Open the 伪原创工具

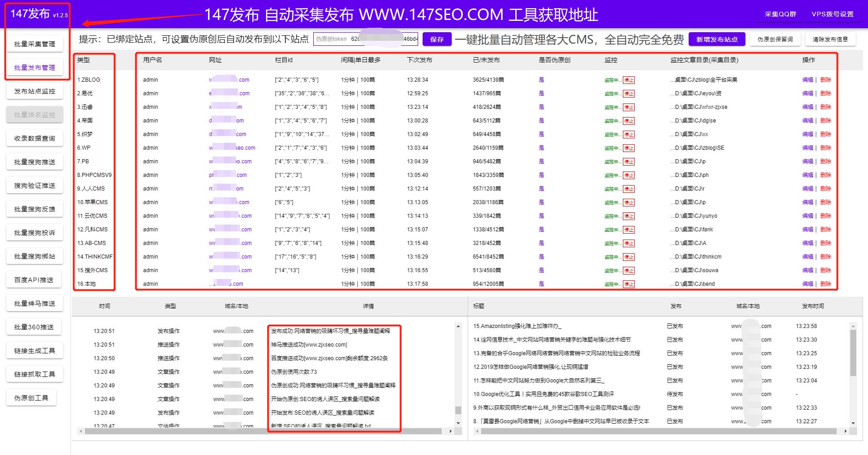pos(32,397)
